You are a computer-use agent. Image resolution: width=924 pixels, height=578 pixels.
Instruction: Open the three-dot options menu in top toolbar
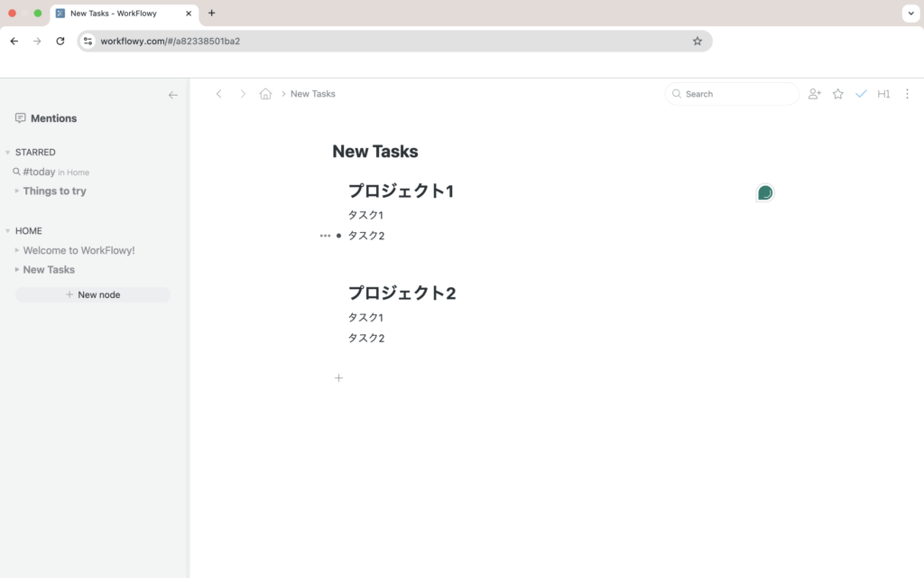point(907,94)
